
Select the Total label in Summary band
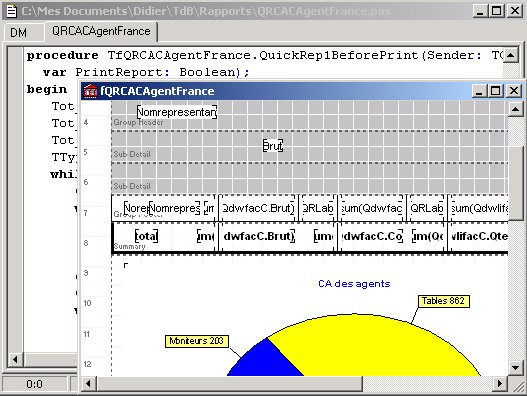pyautogui.click(x=146, y=236)
